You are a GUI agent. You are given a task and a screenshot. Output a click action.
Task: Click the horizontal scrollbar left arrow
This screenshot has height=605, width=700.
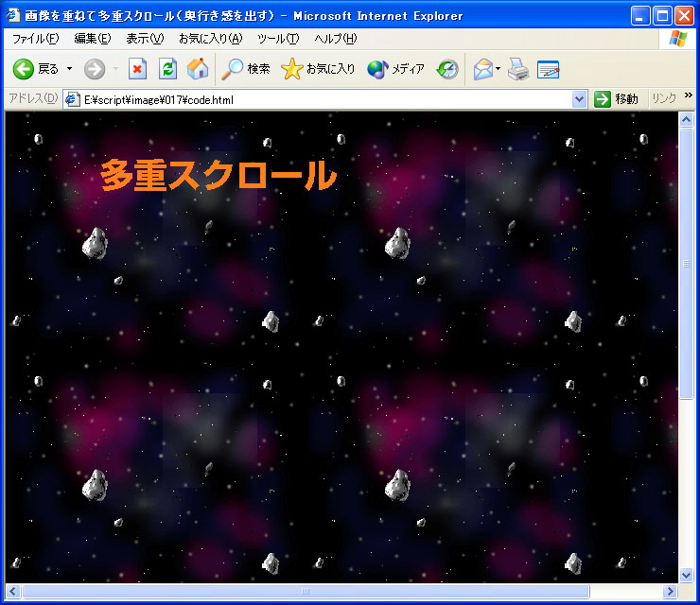click(12, 592)
